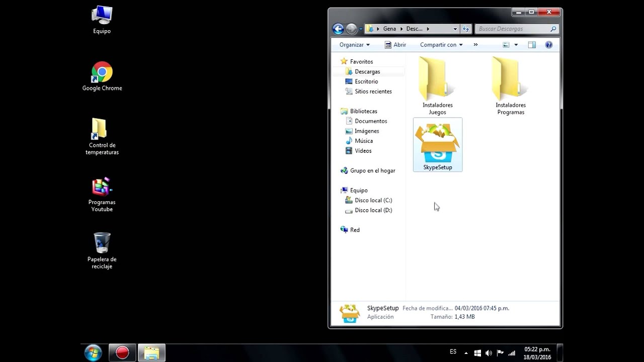Viewport: 644px width, 362px height.
Task: Click the Show desktop button
Action: tap(560, 353)
